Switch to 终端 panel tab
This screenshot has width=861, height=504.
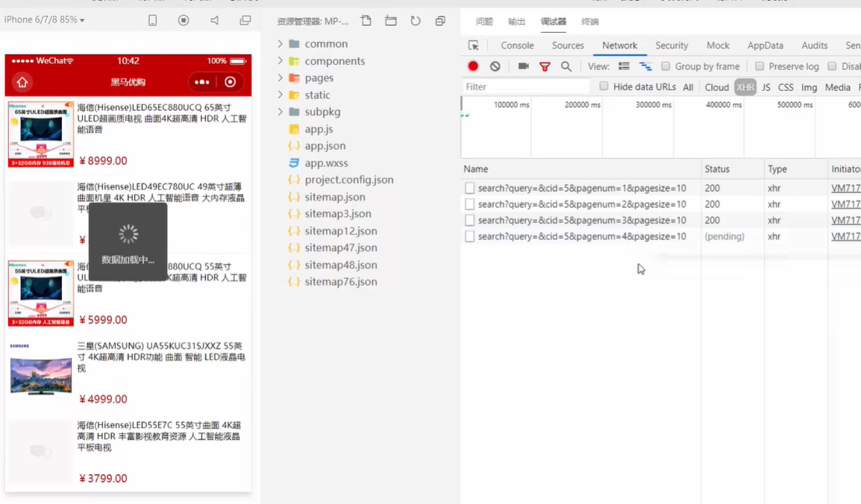(x=589, y=22)
